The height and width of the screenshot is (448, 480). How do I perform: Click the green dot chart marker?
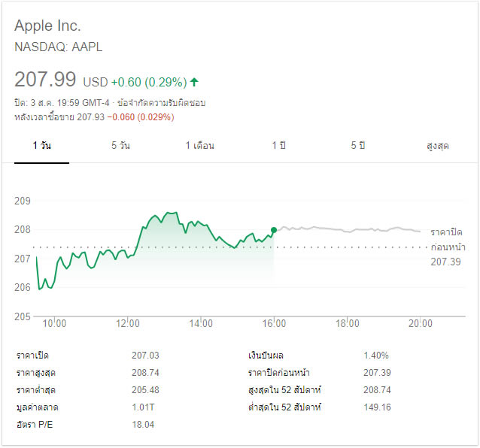pyautogui.click(x=274, y=230)
